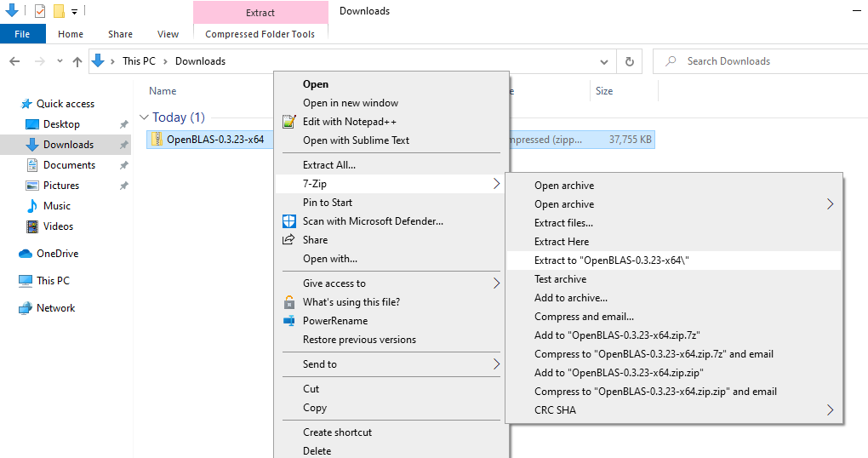Expand the 7-Zip submenu arrow
The height and width of the screenshot is (458, 868).
(x=497, y=184)
